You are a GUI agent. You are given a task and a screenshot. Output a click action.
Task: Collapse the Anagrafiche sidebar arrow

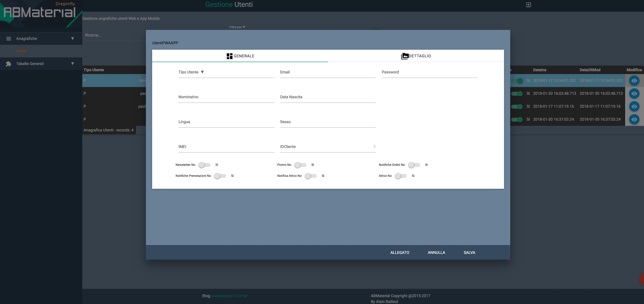pyautogui.click(x=72, y=39)
